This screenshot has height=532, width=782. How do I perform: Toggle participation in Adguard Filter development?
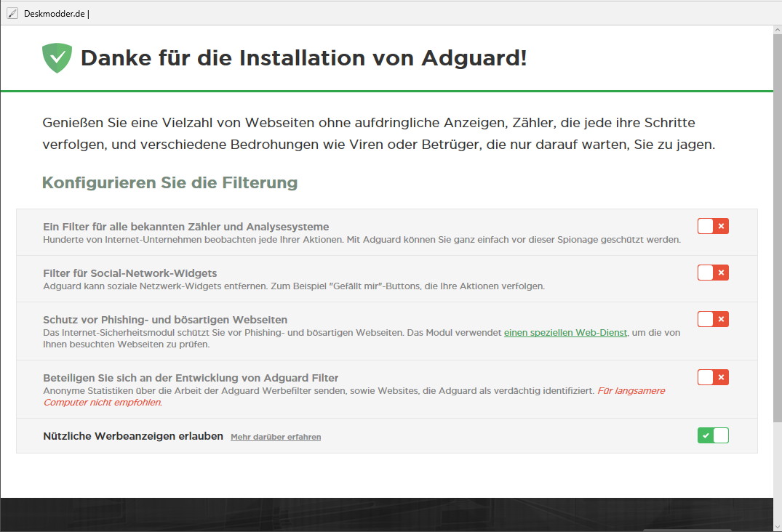713,377
